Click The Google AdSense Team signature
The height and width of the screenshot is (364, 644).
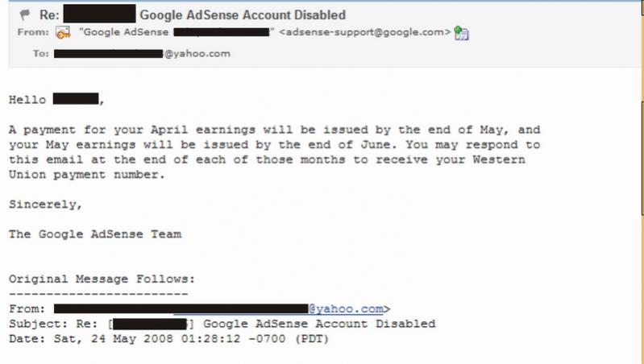95,234
